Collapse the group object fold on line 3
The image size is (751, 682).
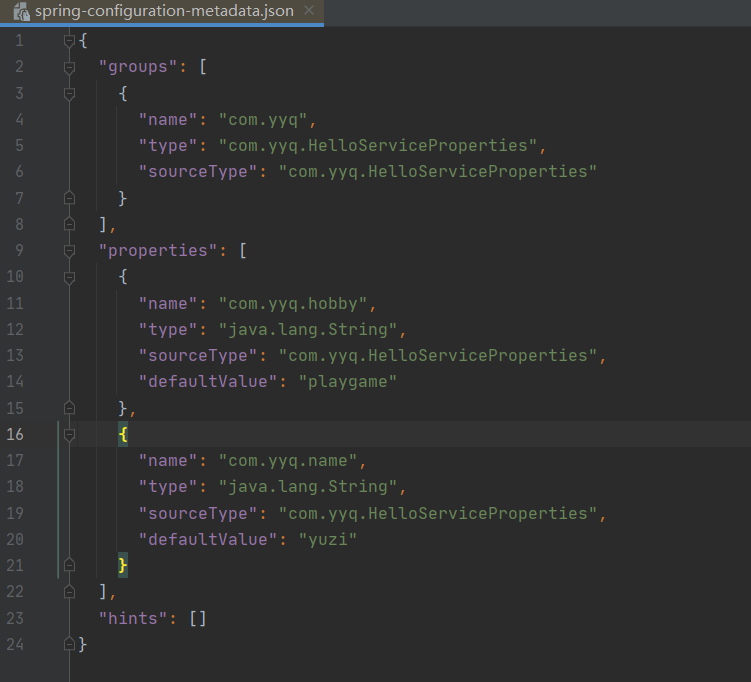(x=69, y=93)
